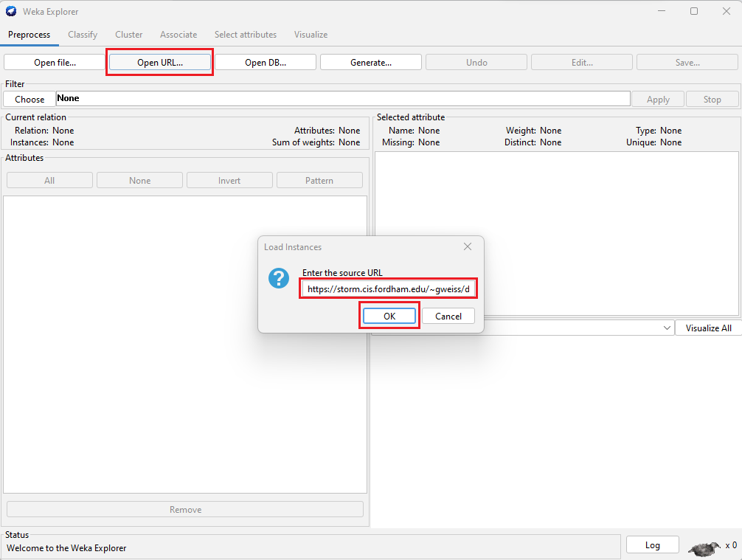Click the Stop filter button
This screenshot has height=560, width=742.
point(712,100)
